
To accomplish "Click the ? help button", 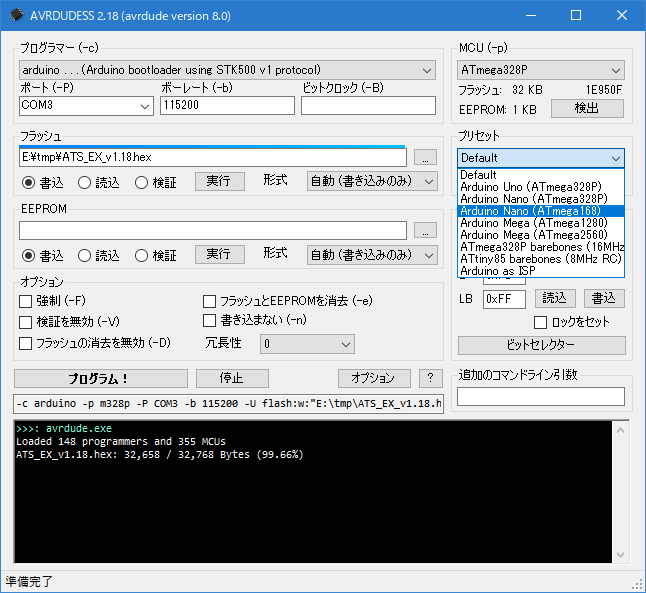I will 431,378.
